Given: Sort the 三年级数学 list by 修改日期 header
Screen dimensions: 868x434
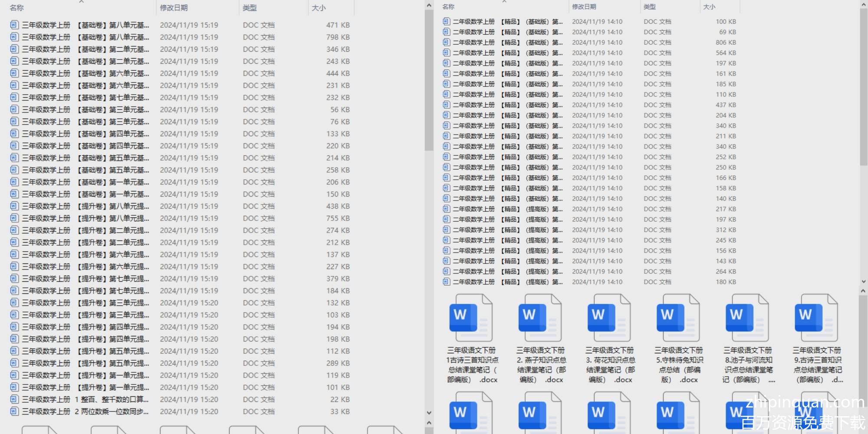Looking at the screenshot, I should click(x=174, y=8).
